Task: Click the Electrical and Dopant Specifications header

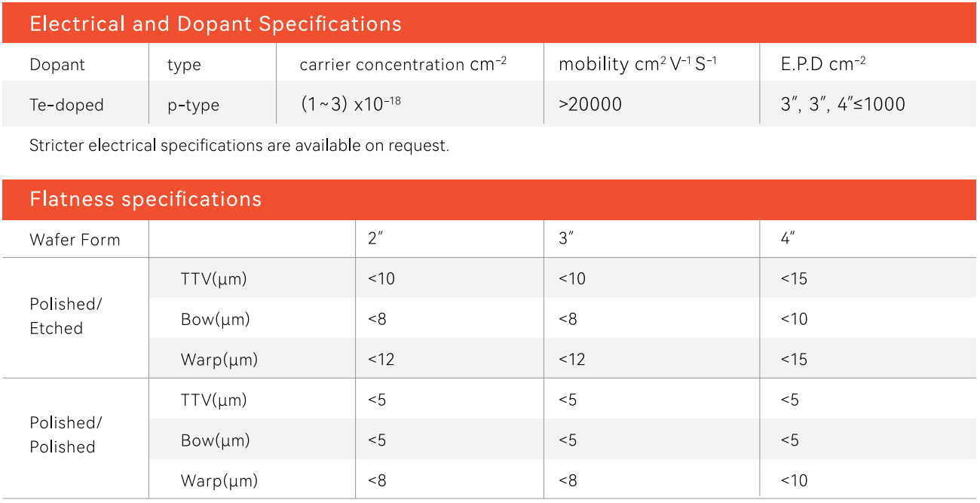Action: (215, 23)
